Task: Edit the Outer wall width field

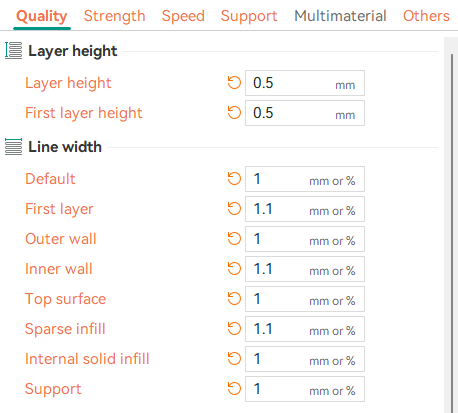Action: click(305, 239)
